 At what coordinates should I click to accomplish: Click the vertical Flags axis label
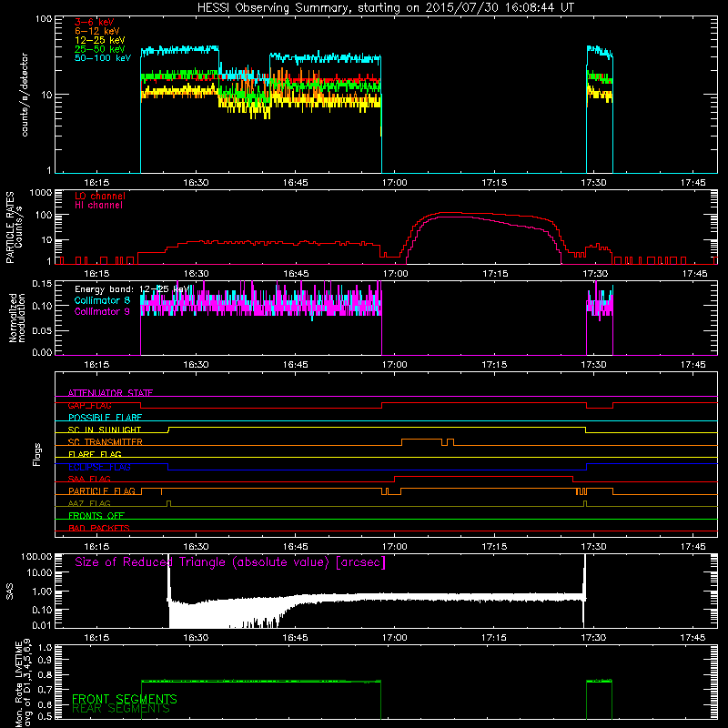(37, 454)
